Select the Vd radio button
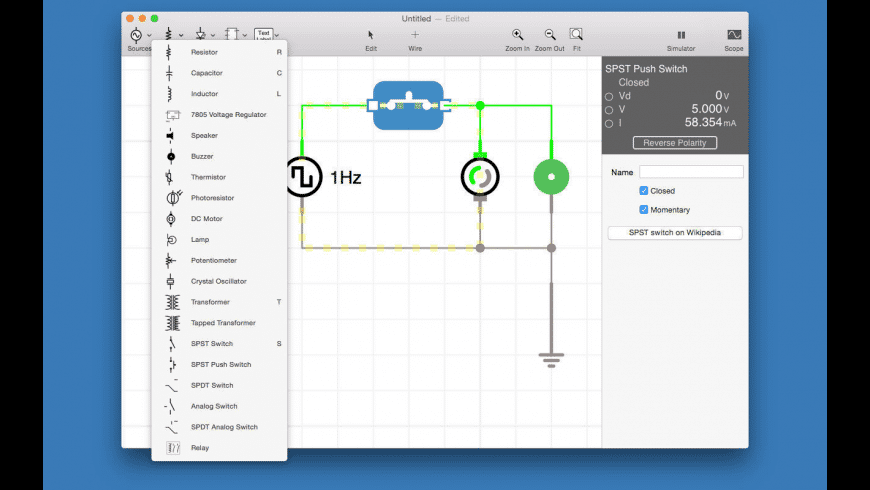The height and width of the screenshot is (490, 870). [x=609, y=96]
